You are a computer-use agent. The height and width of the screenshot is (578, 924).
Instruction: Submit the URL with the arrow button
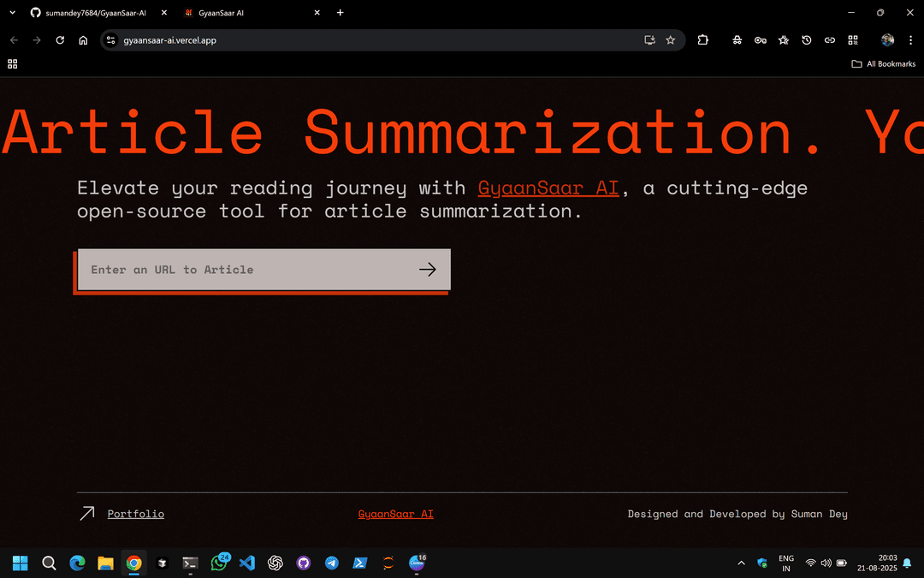coord(427,270)
